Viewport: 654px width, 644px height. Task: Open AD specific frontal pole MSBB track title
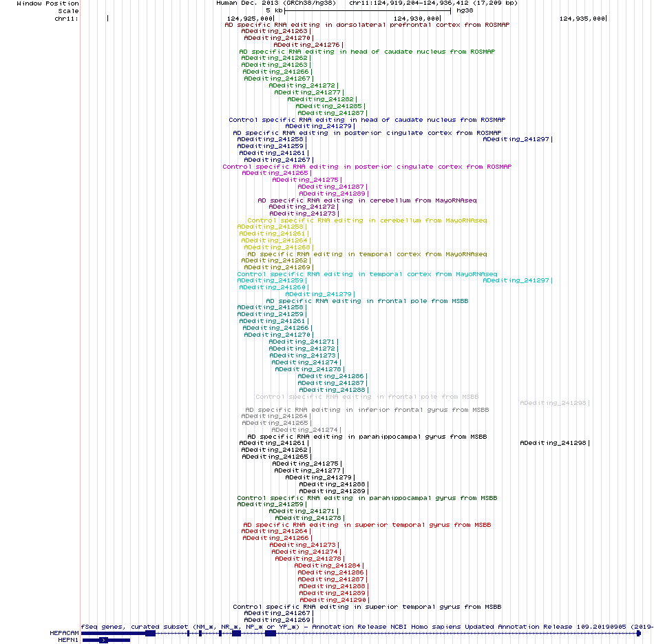tap(367, 301)
